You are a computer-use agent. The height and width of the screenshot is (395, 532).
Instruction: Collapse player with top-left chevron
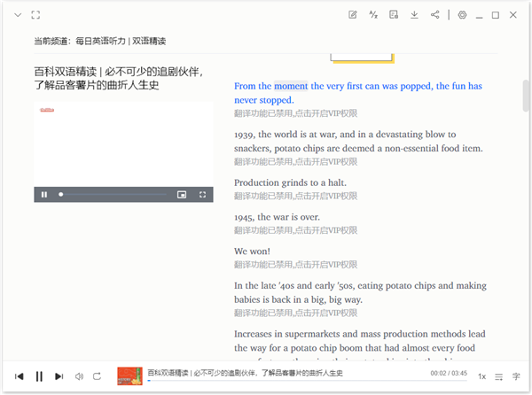click(x=18, y=15)
